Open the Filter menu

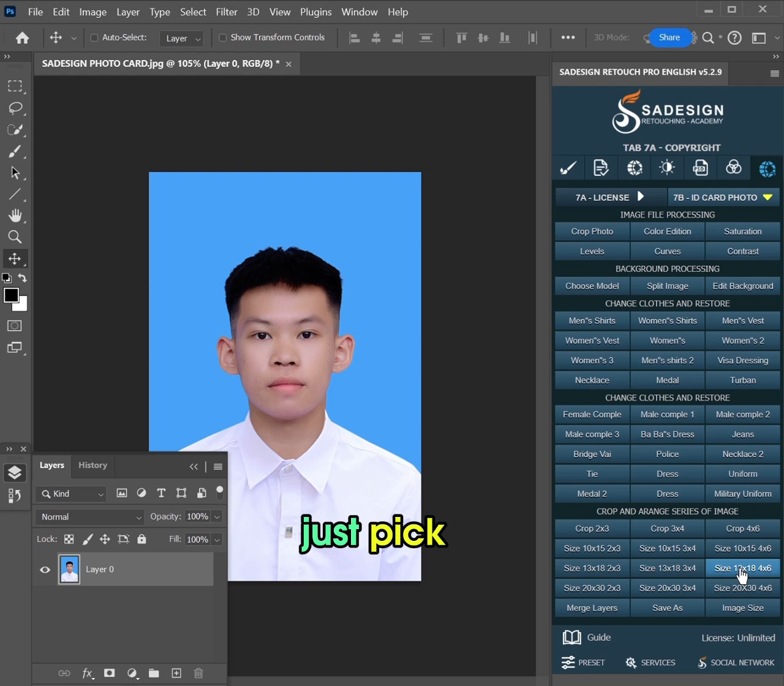pos(226,12)
